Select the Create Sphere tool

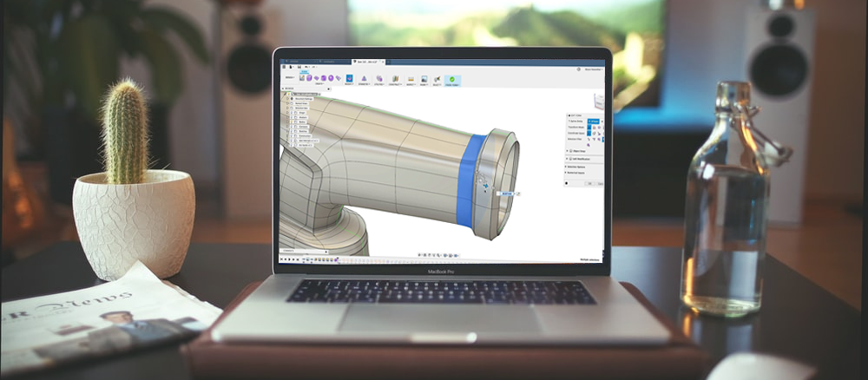point(331,78)
